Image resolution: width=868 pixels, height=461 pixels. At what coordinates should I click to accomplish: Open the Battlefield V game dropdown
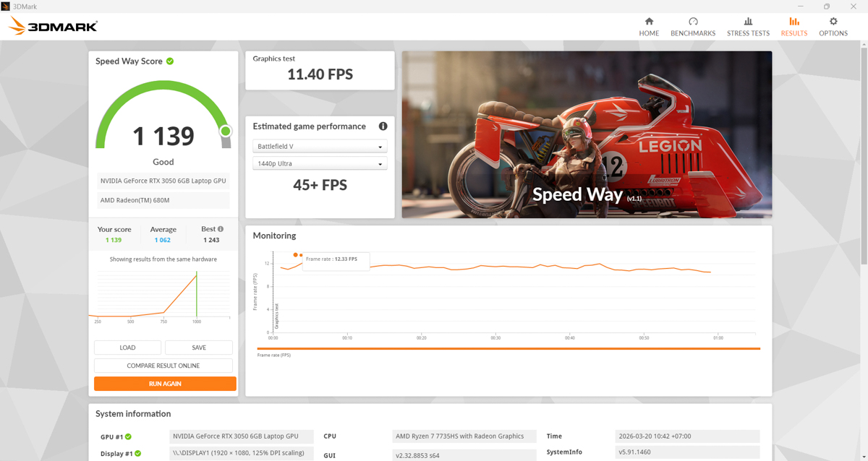click(x=320, y=145)
